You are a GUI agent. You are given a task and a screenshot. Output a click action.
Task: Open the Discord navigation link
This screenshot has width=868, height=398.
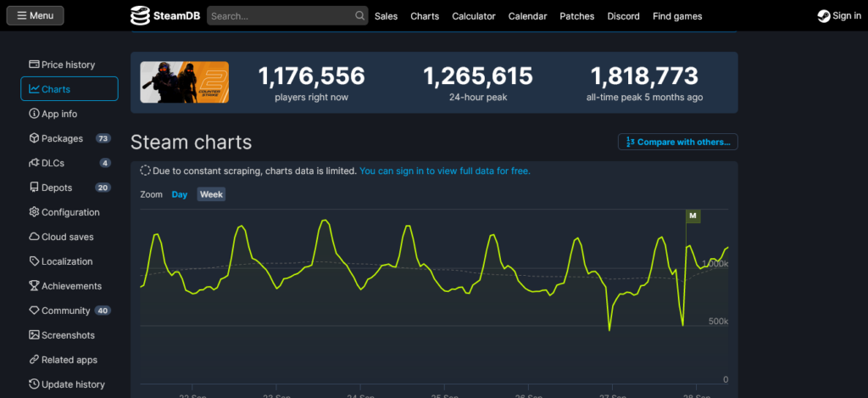(x=623, y=16)
